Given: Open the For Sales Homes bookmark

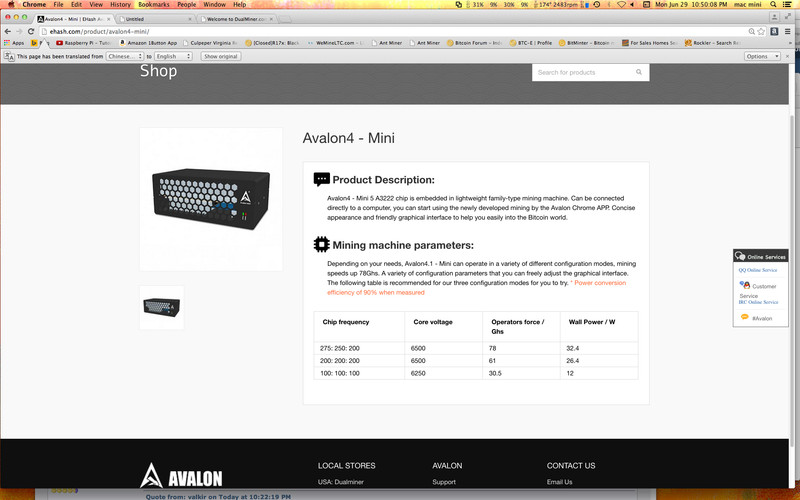Looking at the screenshot, I should 649,43.
